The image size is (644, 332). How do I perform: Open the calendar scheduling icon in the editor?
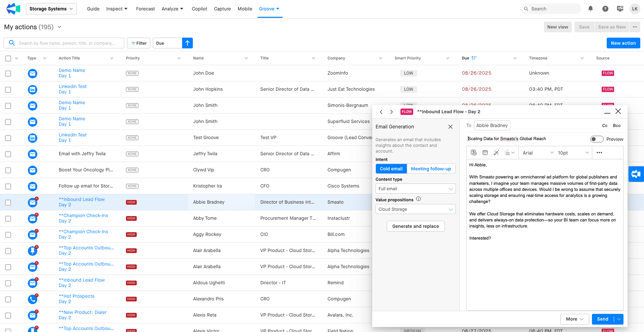(485, 153)
